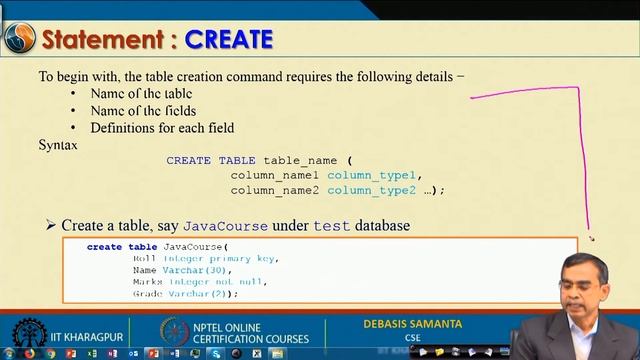Click "JavaCourse" in the Create a table sentence

[225, 226]
